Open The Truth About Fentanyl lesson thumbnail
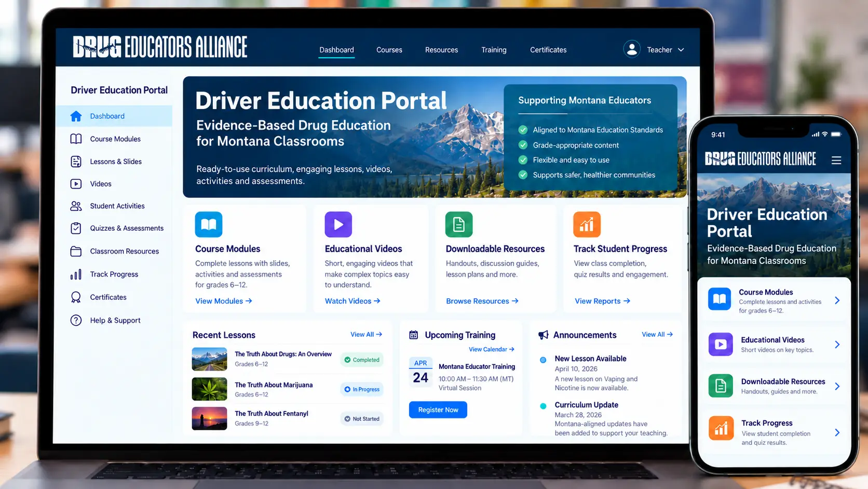868x489 pixels. (x=210, y=418)
